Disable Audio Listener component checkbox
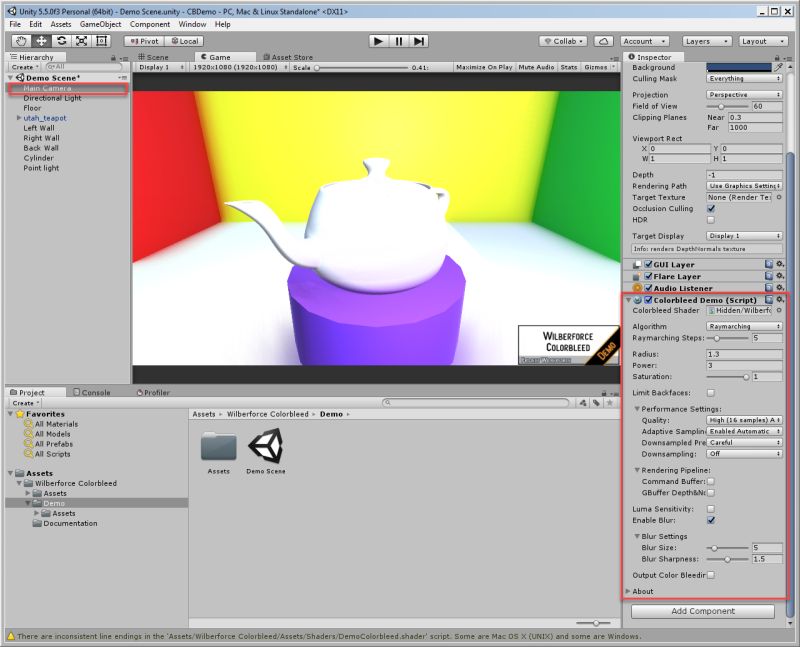The width and height of the screenshot is (800, 647). [x=648, y=288]
